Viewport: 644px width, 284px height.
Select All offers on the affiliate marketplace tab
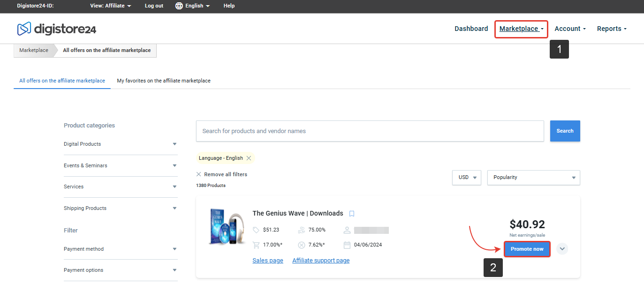pos(62,81)
